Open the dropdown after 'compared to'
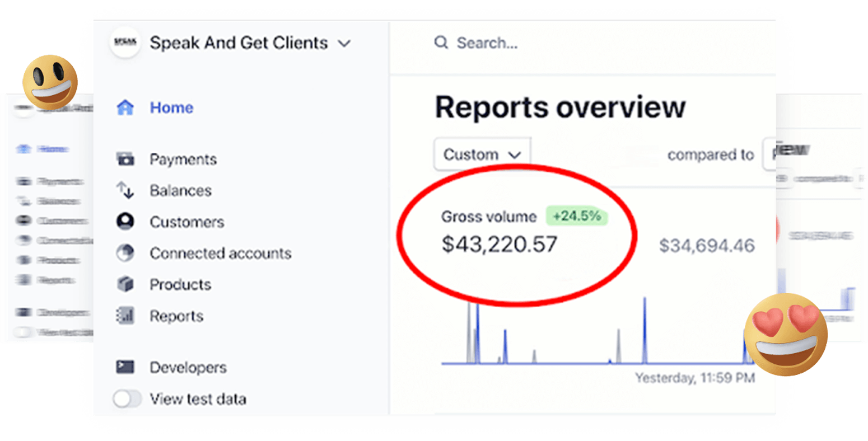Image resolution: width=868 pixels, height=441 pixels. [769, 154]
